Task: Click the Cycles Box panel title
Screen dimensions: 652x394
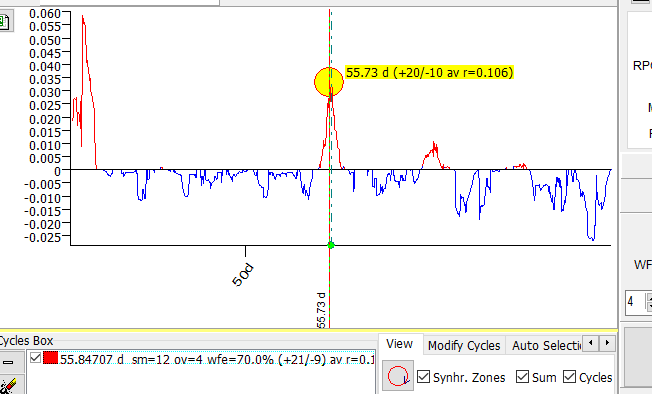Action: (x=27, y=341)
